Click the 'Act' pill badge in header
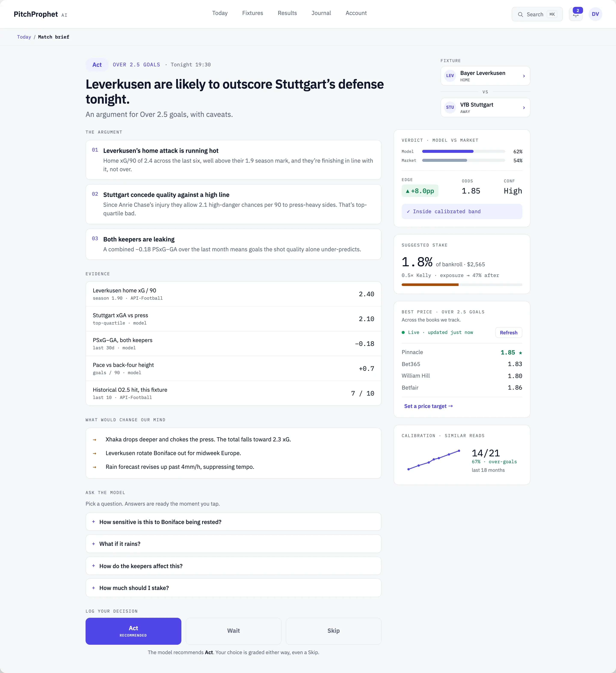Viewport: 616px width, 673px height. pos(97,65)
